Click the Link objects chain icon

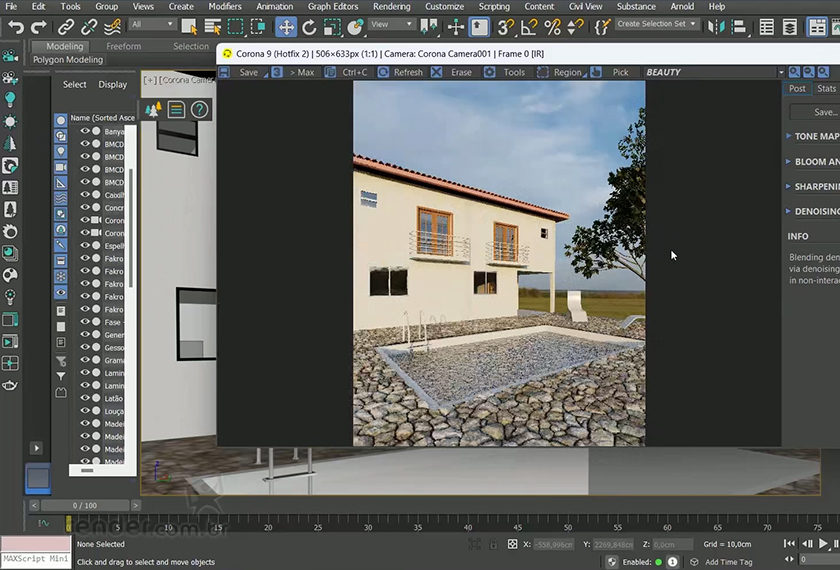[x=68, y=27]
